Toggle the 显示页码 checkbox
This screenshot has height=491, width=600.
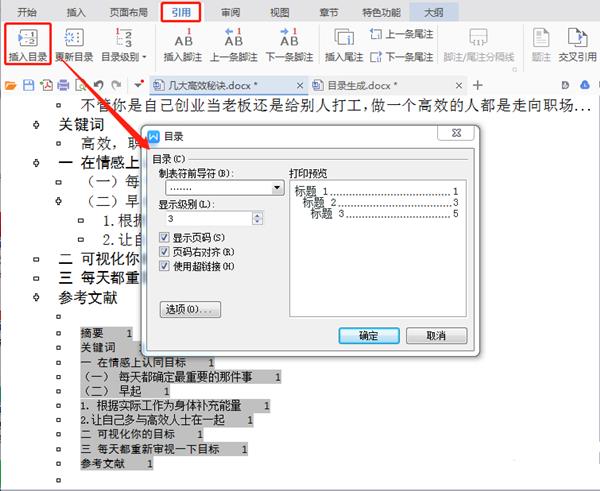[x=164, y=238]
